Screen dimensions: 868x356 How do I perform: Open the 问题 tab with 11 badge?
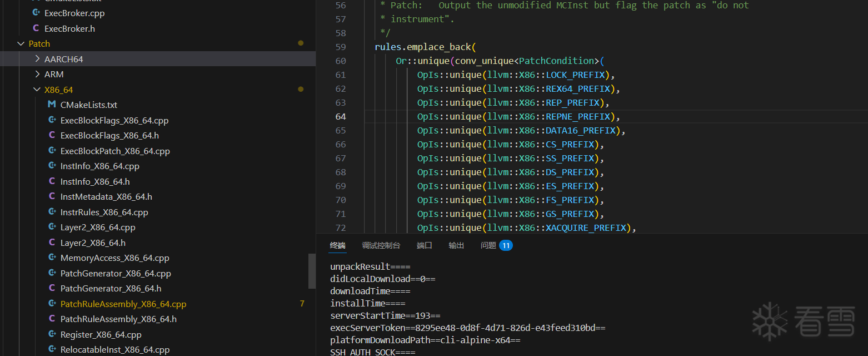coord(488,245)
